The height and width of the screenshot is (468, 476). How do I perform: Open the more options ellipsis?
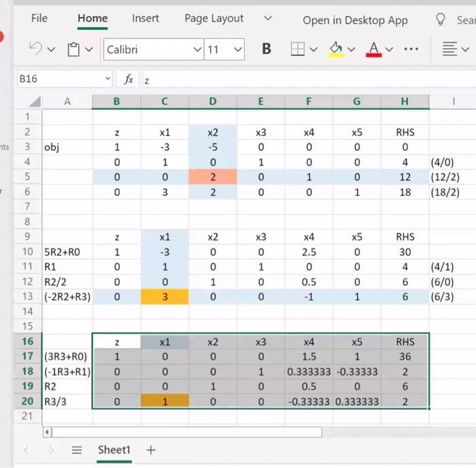click(x=411, y=48)
